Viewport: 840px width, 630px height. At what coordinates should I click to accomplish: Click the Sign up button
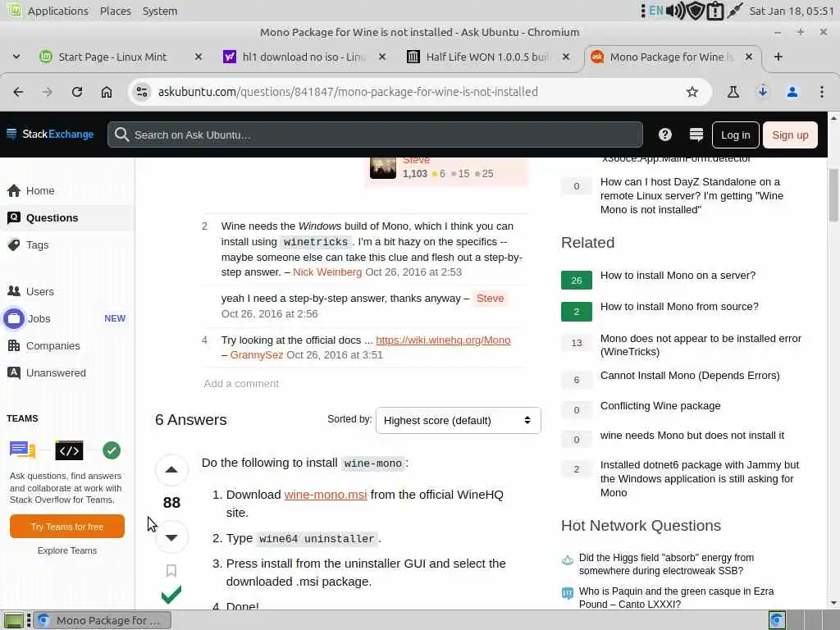click(790, 135)
